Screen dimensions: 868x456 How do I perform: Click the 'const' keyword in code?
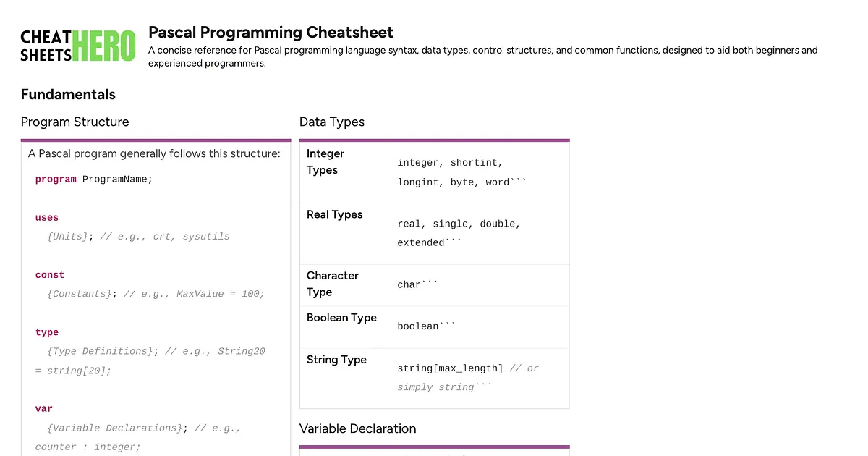(x=50, y=275)
